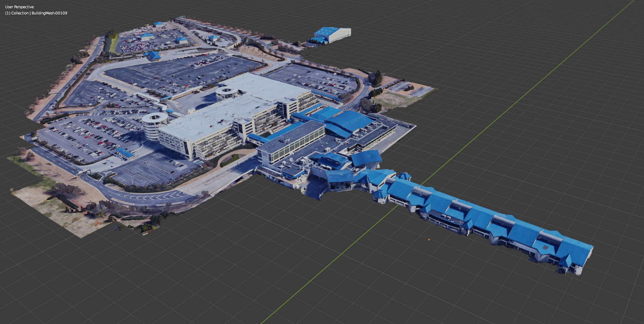Click the green Y axis line on the grid
This screenshot has height=324, width=644.
click(447, 163)
